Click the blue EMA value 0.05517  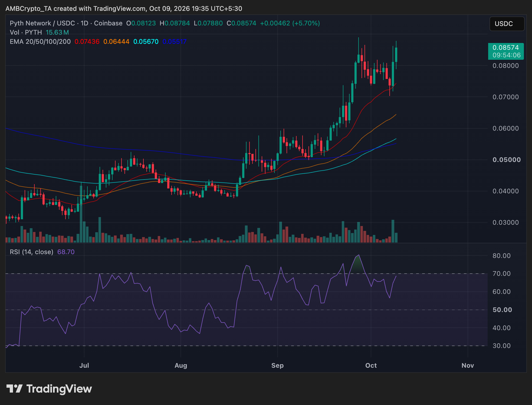pyautogui.click(x=175, y=42)
